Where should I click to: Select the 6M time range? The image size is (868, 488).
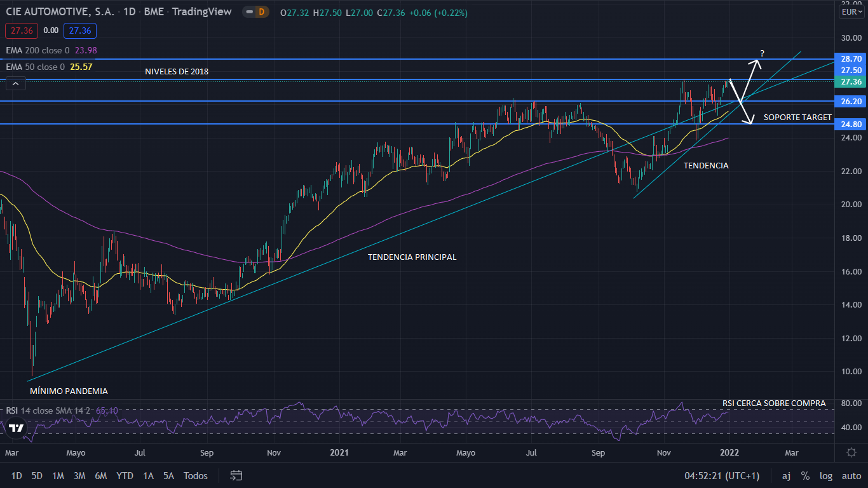(x=100, y=476)
